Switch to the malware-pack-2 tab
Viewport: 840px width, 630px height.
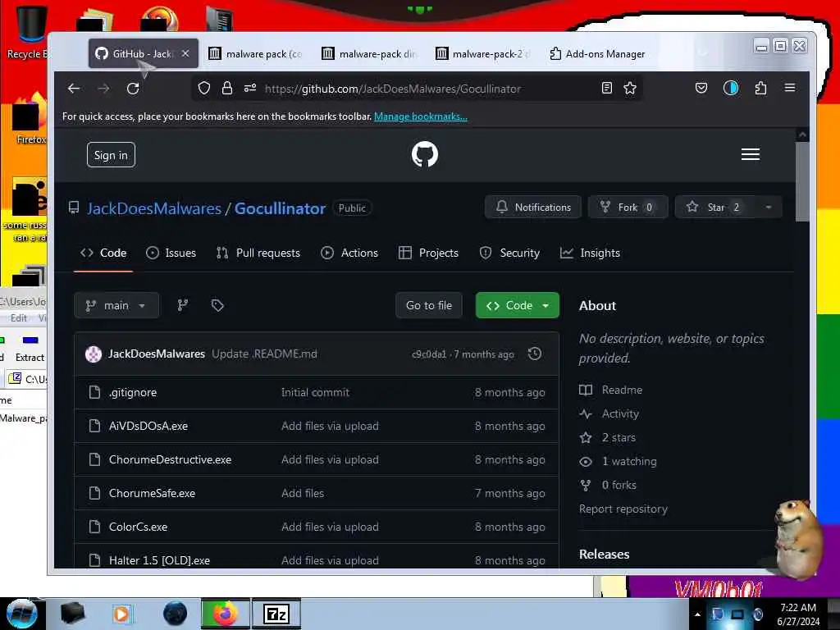482,53
